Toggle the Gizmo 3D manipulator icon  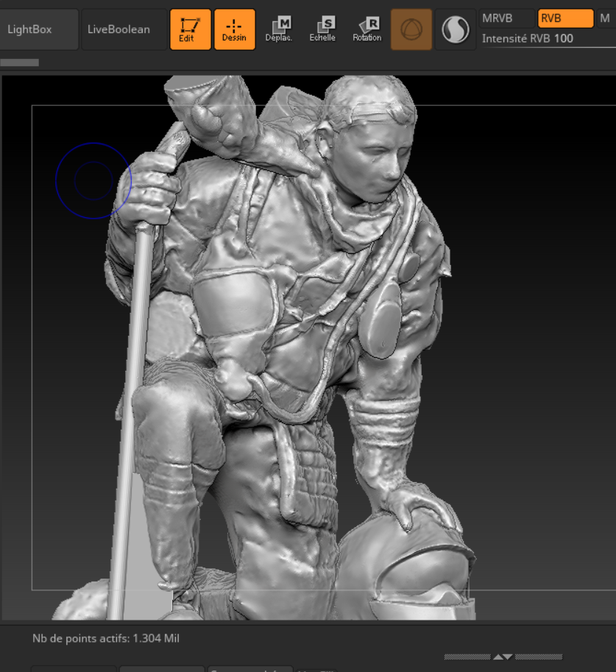pyautogui.click(x=411, y=29)
